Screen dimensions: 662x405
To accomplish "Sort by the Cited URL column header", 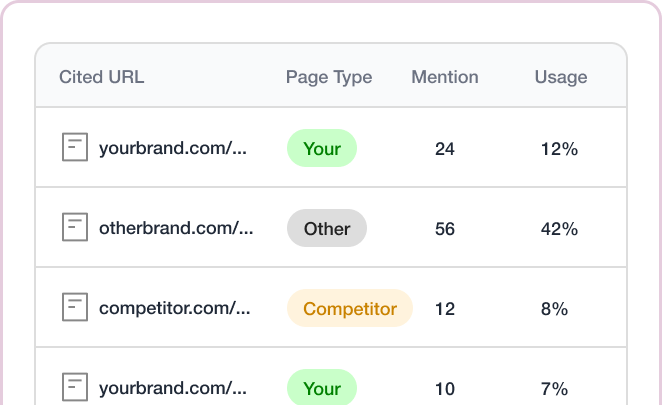I will (x=101, y=77).
